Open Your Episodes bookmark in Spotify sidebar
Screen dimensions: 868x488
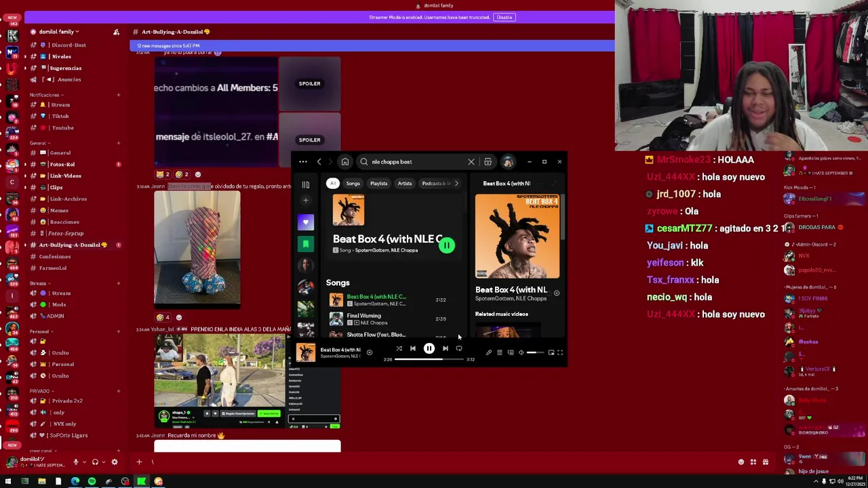[x=306, y=243]
